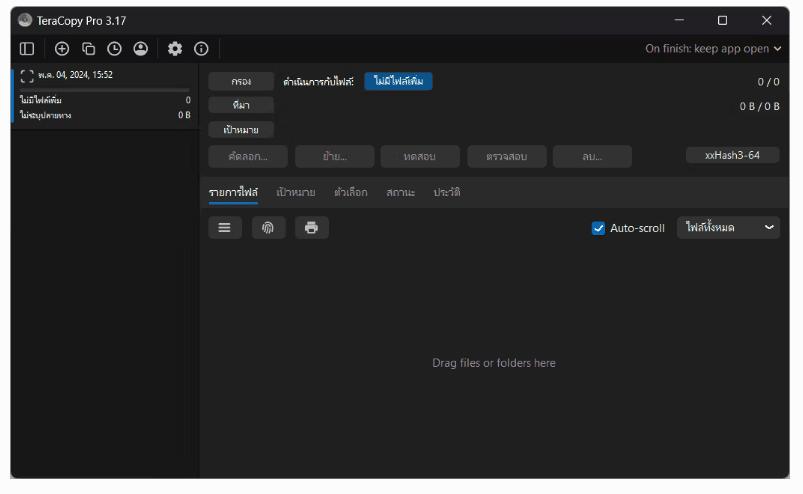Open the สถานะ tab
The width and height of the screenshot is (803, 494).
coord(401,192)
